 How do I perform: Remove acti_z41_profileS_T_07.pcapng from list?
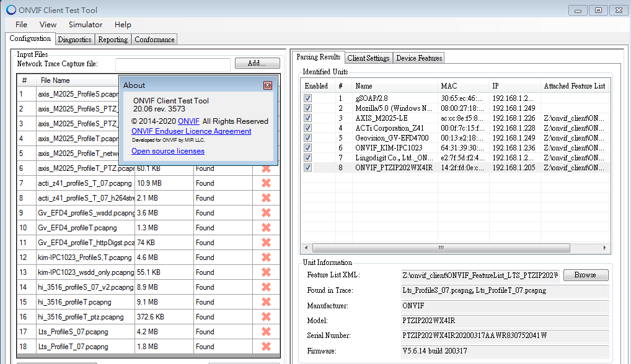coord(267,183)
